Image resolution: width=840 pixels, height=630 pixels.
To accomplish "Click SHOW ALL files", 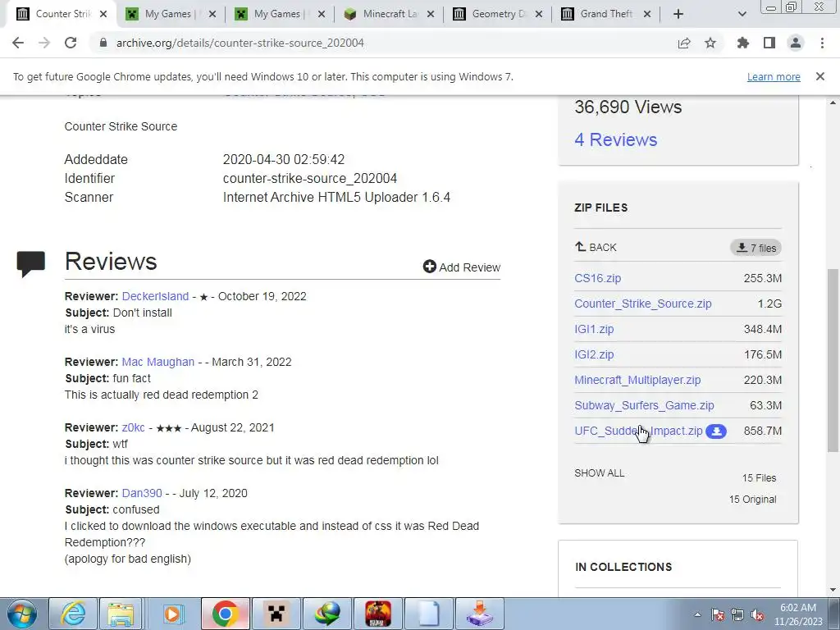I will click(x=599, y=473).
